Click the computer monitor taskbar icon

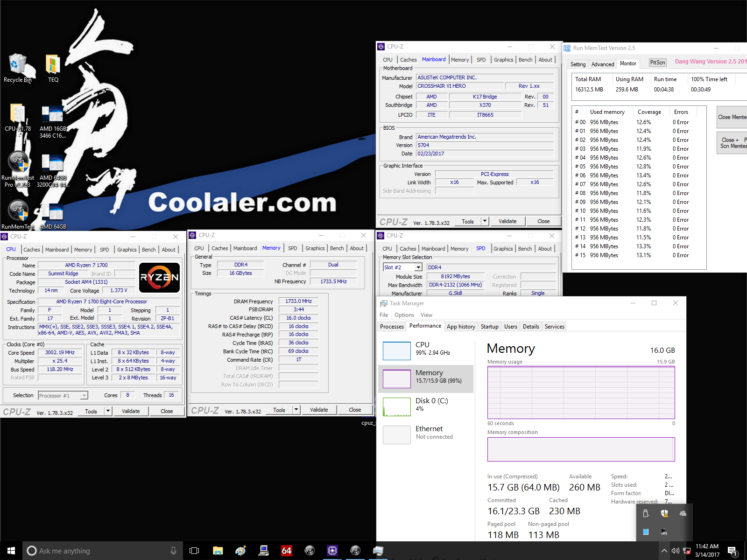click(x=263, y=551)
